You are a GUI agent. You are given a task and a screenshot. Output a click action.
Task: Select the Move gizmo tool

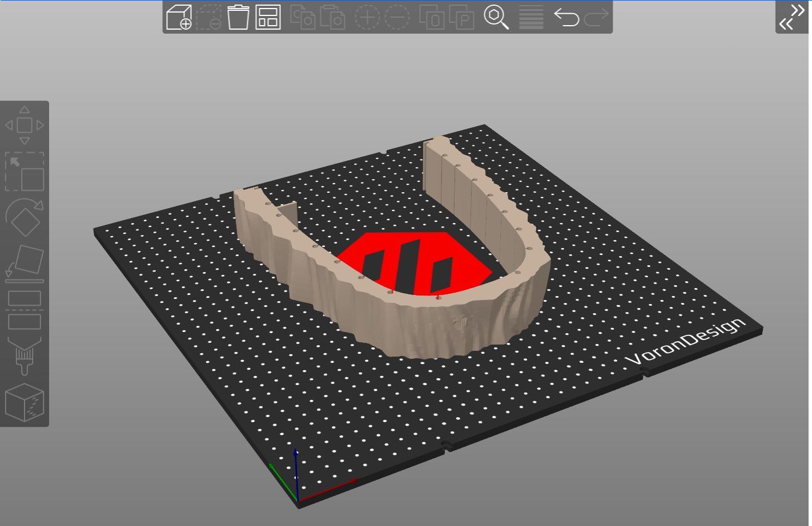(25, 125)
